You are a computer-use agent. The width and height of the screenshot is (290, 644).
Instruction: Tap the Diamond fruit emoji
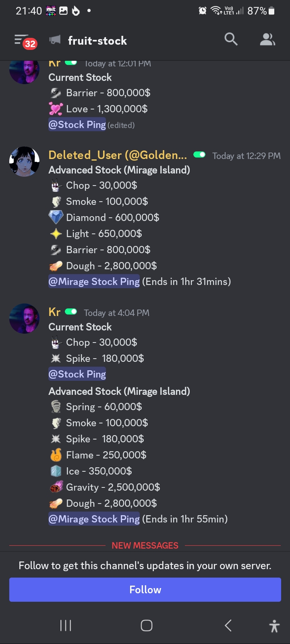[x=56, y=217]
